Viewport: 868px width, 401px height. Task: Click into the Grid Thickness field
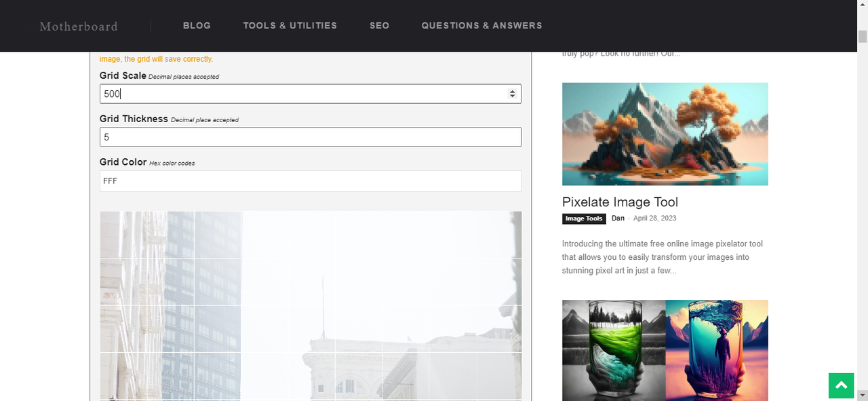point(310,137)
